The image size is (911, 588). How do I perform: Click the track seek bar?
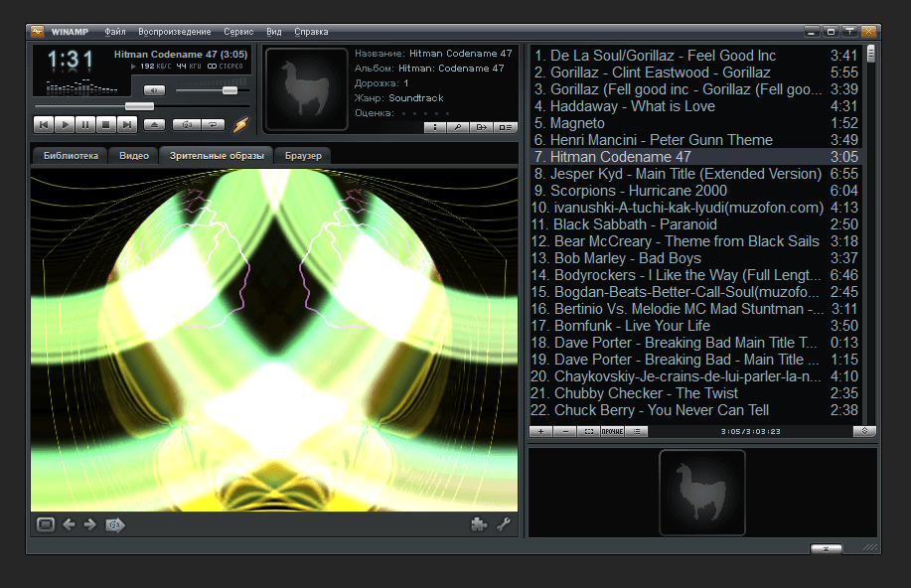point(142,106)
